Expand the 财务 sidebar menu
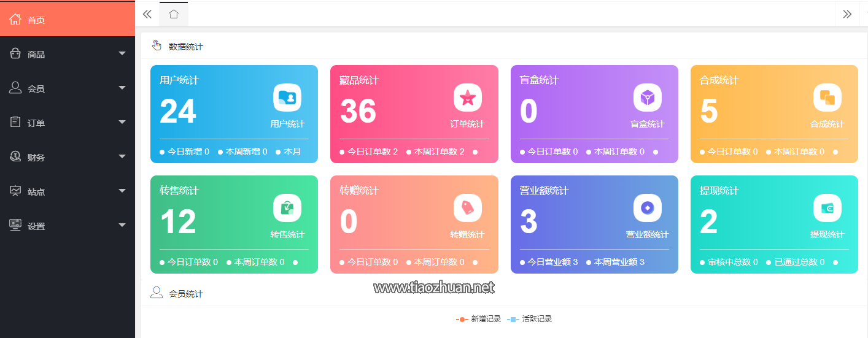 click(x=68, y=157)
